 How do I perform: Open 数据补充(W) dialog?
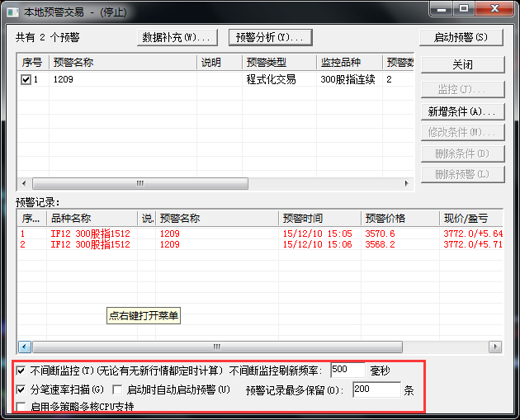(x=177, y=37)
